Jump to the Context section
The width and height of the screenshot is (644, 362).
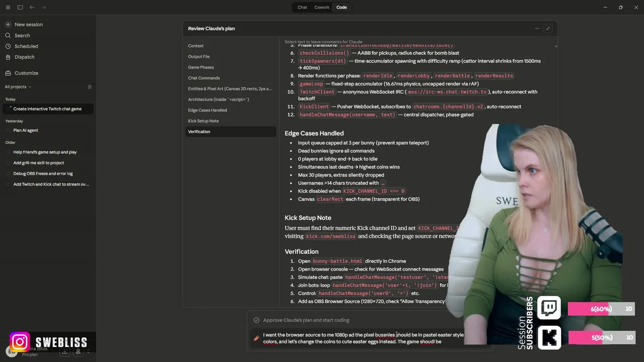coord(230,46)
